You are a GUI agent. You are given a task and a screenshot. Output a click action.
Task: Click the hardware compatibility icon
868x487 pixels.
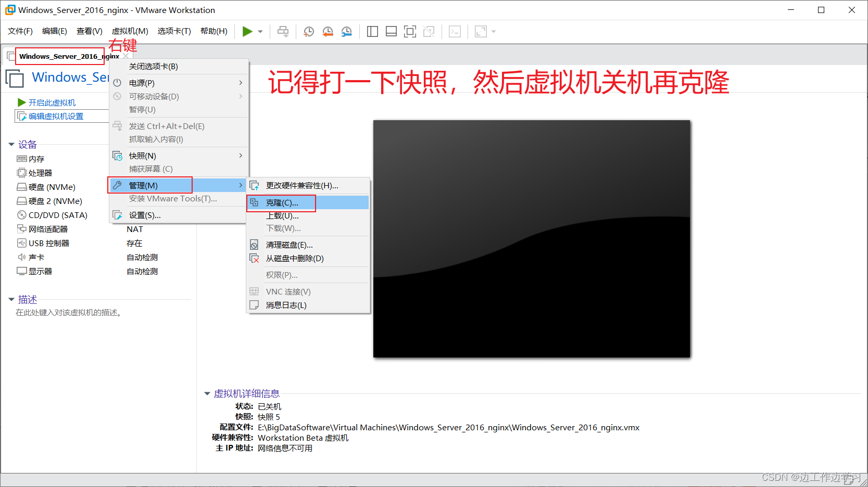(254, 185)
